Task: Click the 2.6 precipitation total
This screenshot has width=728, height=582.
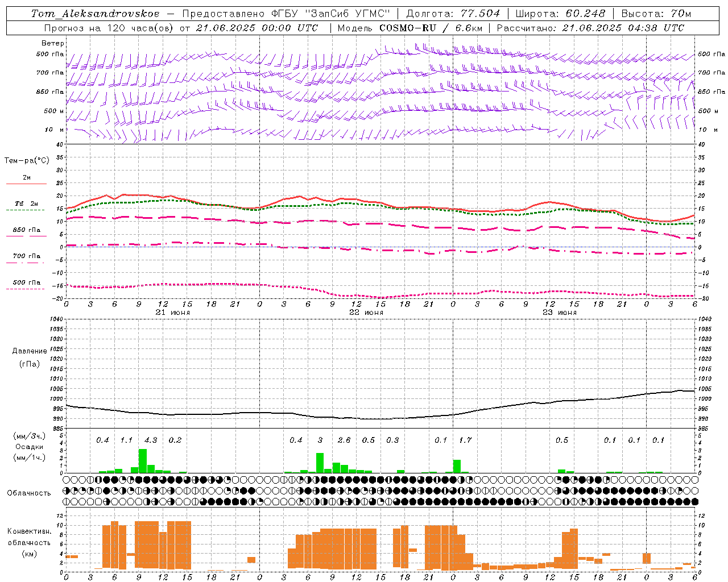Action: pos(344,440)
